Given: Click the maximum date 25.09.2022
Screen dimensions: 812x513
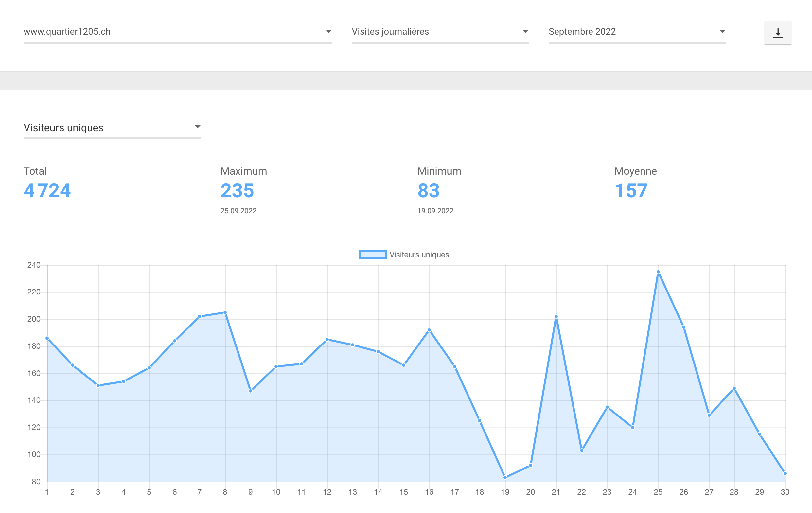Looking at the screenshot, I should pyautogui.click(x=238, y=211).
